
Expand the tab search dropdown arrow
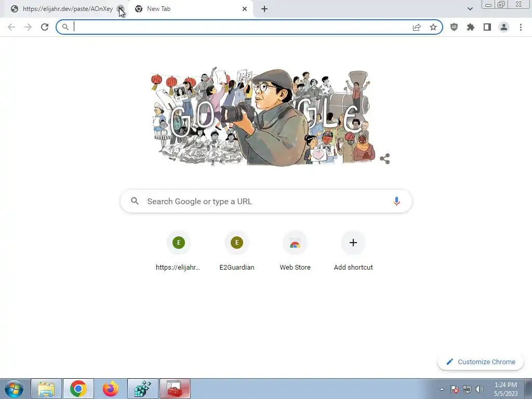[x=470, y=9]
